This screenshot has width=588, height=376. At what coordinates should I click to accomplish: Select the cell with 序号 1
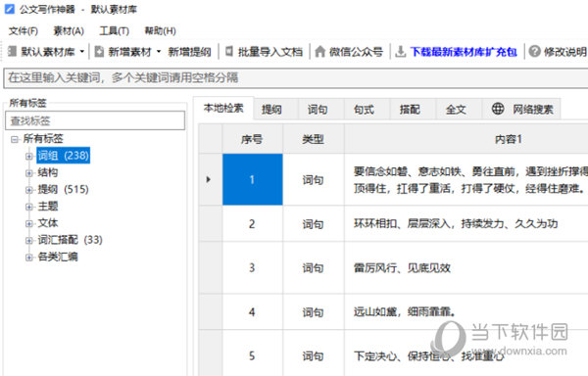coord(253,180)
